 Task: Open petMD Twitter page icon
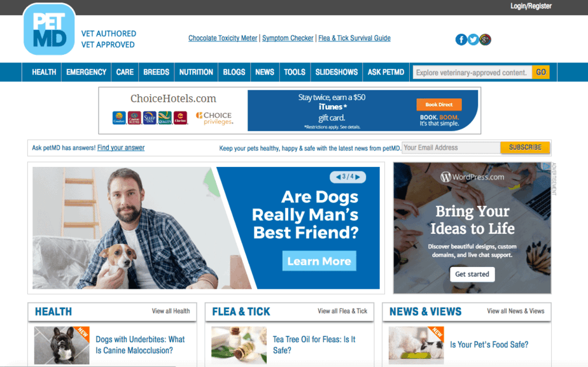pyautogui.click(x=473, y=40)
